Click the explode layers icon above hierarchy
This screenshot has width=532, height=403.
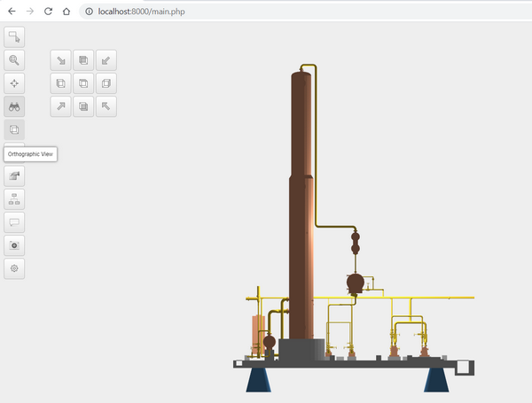point(15,175)
